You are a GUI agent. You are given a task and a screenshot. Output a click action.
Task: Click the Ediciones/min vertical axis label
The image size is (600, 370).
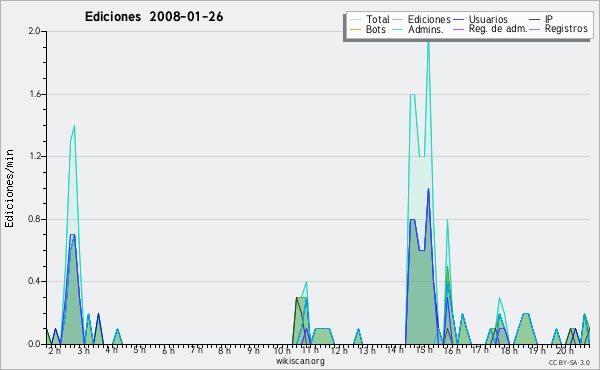(9, 188)
